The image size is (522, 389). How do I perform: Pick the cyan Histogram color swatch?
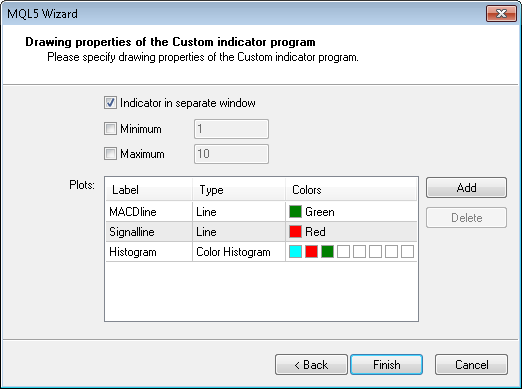click(x=295, y=252)
